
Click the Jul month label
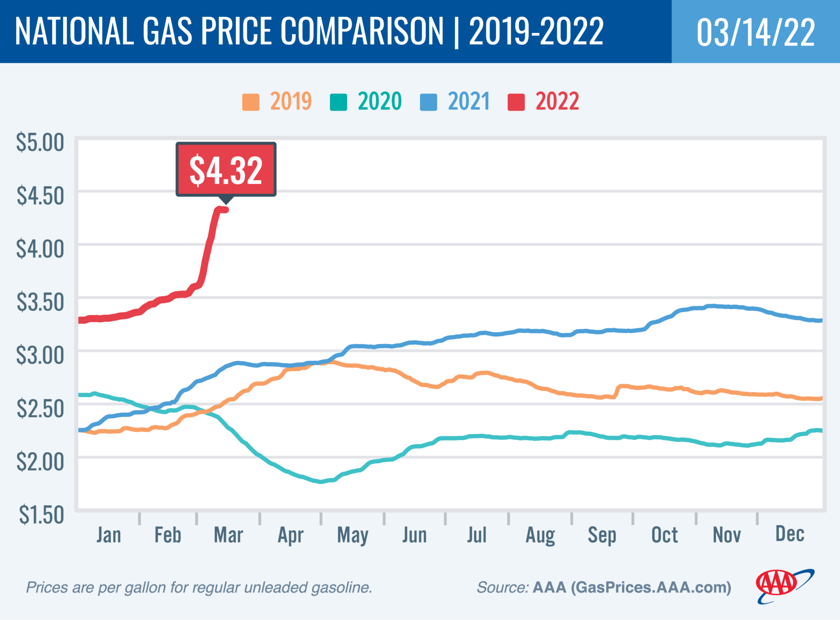coord(477,535)
